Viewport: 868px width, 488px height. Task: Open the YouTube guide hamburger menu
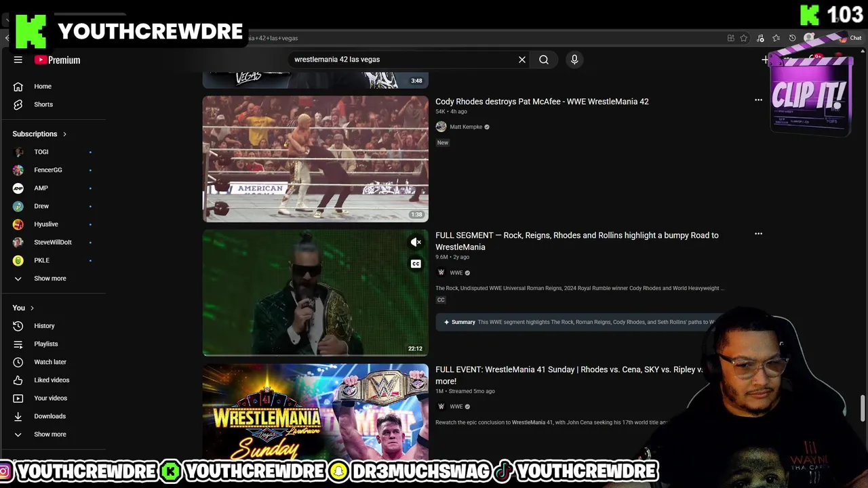pyautogui.click(x=18, y=60)
